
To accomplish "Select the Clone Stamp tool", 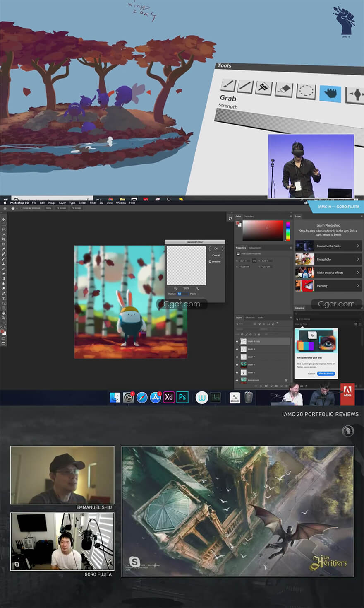I will 3,264.
